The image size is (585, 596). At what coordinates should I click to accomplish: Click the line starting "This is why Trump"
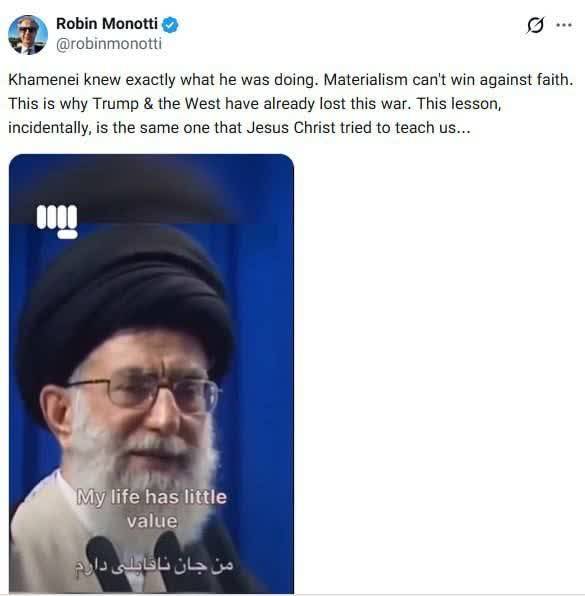(255, 104)
